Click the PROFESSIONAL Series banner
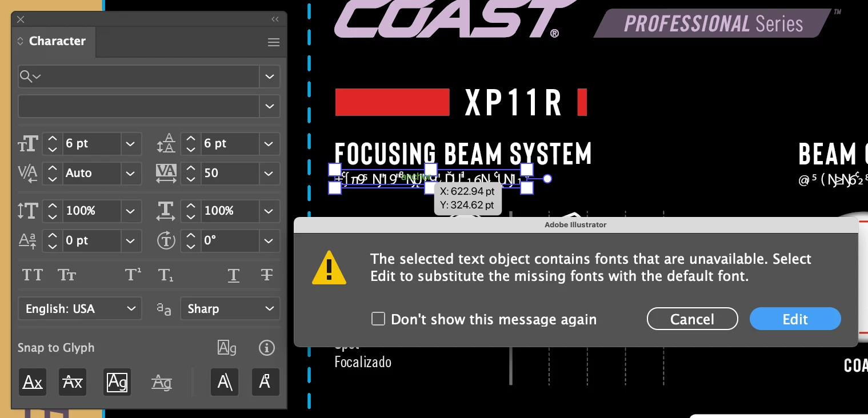868x418 pixels. click(x=713, y=23)
